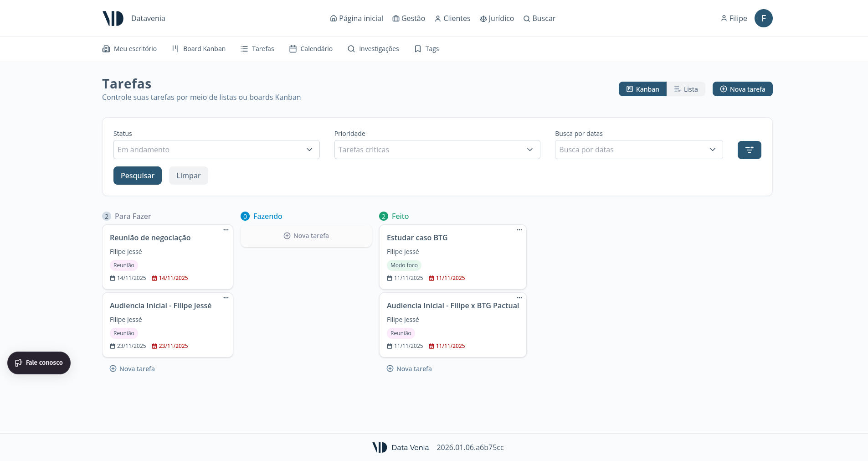Open the ellipsis menu on Reunião de negociação
The width and height of the screenshot is (868, 461).
click(x=226, y=230)
